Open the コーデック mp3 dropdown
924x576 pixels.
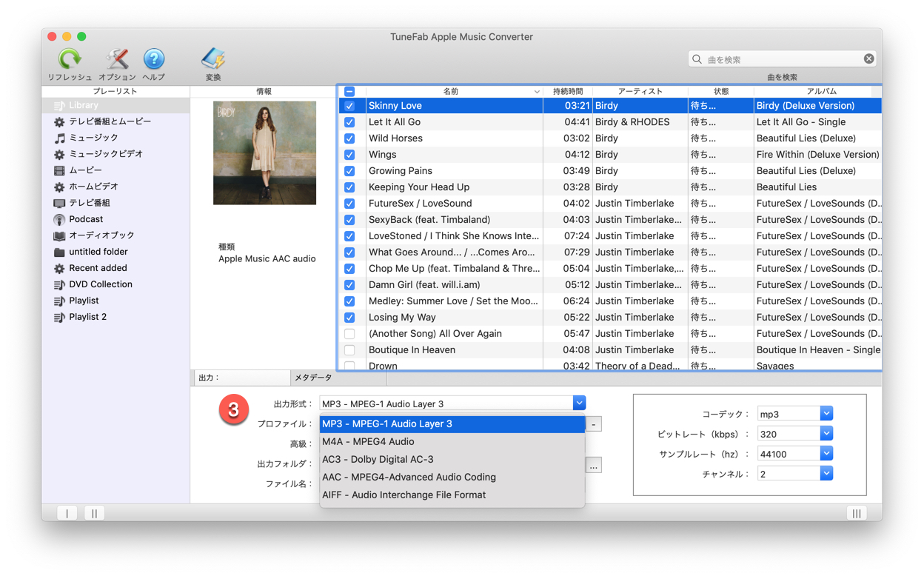click(826, 414)
